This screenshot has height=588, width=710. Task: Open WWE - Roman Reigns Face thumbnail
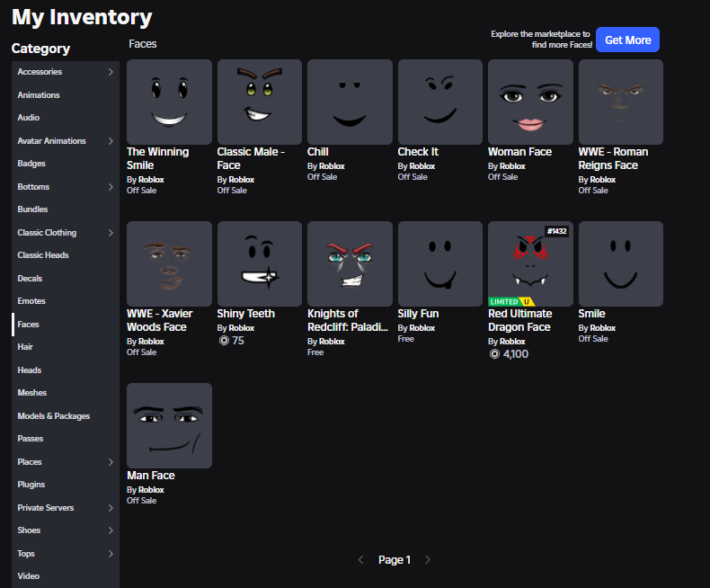621,102
